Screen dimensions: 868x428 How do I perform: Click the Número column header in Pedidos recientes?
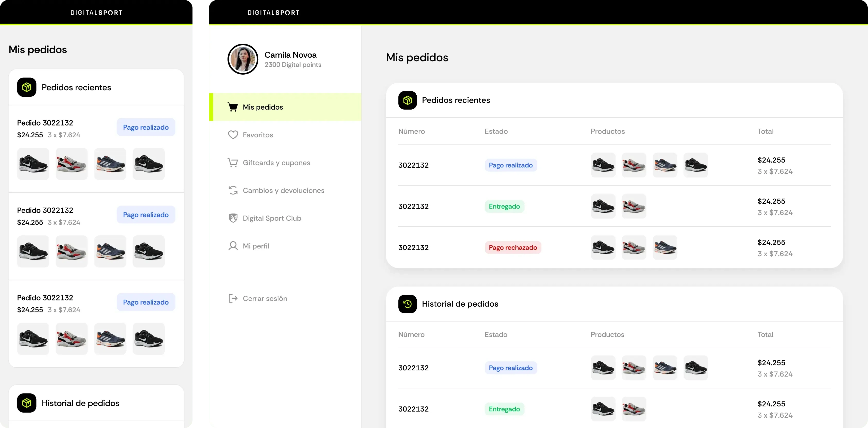(x=411, y=131)
